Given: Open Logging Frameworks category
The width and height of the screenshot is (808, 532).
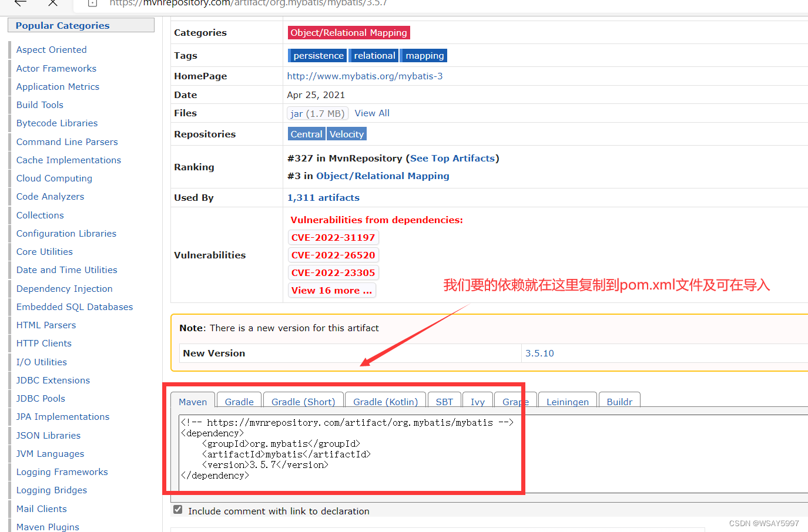Looking at the screenshot, I should click(62, 472).
